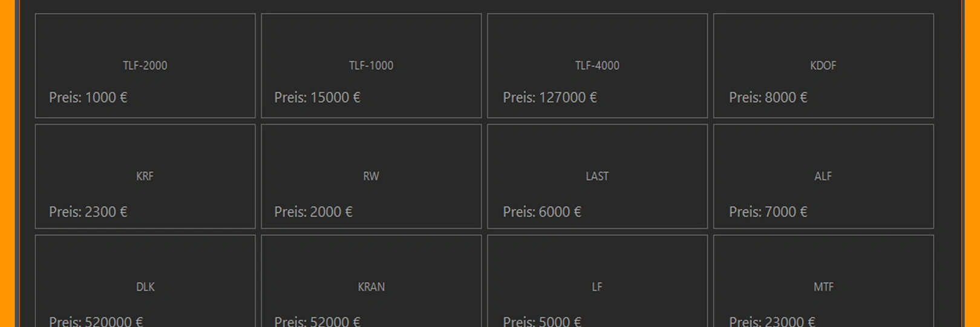
Task: Open the KRF vehicle card
Action: [x=145, y=176]
